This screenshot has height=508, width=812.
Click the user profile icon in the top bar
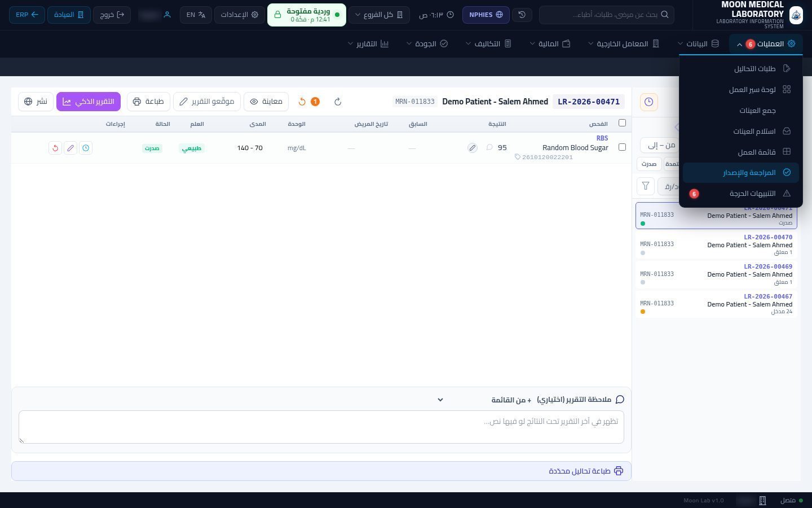(x=167, y=15)
